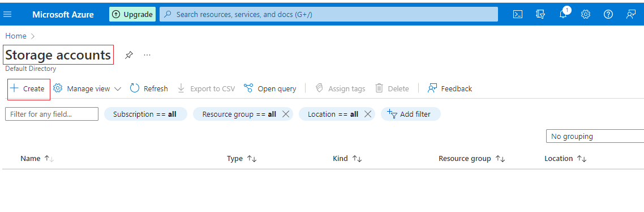This screenshot has width=644, height=212.
Task: Click the Delete toolbar button
Action: (392, 88)
